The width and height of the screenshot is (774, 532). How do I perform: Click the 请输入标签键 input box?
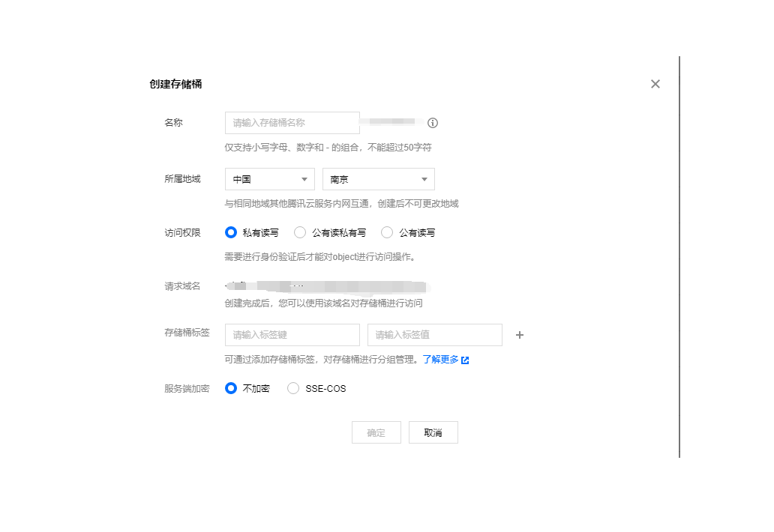coord(292,335)
